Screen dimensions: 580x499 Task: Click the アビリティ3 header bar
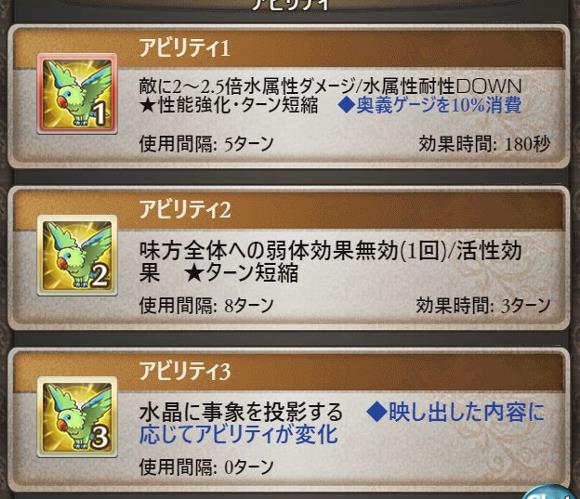289,371
